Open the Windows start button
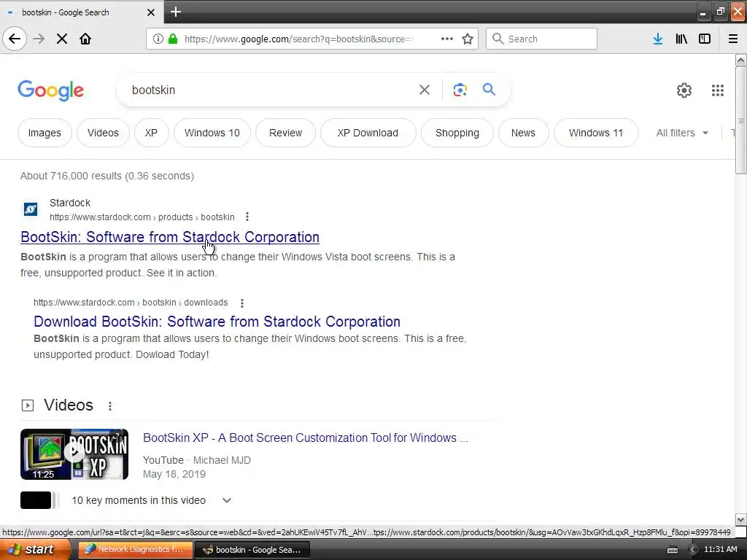 pyautogui.click(x=35, y=549)
